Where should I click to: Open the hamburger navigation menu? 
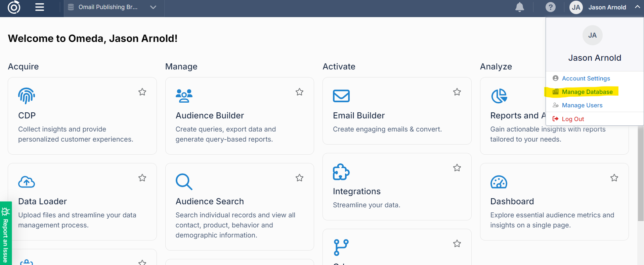tap(40, 7)
